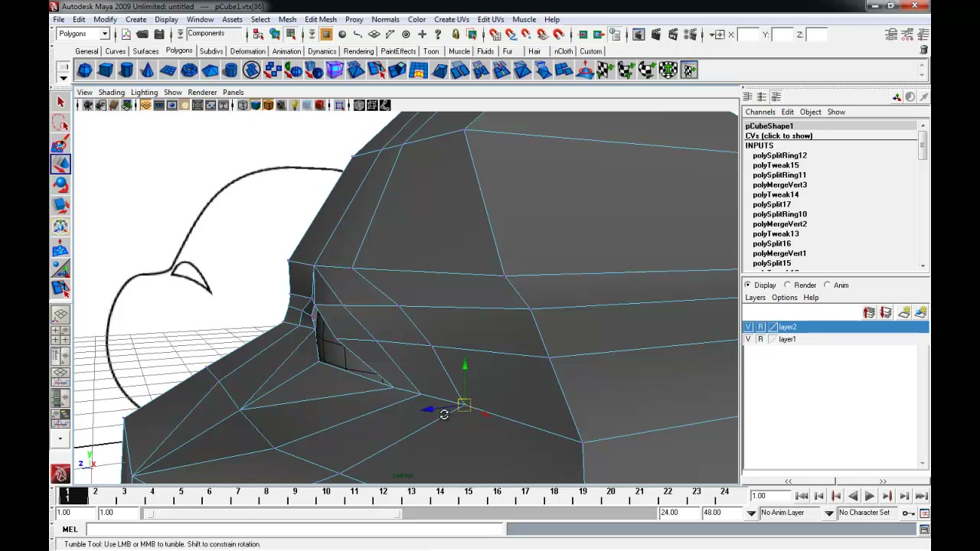The height and width of the screenshot is (551, 980).
Task: Select polySplitRing12 input node
Action: pos(779,155)
